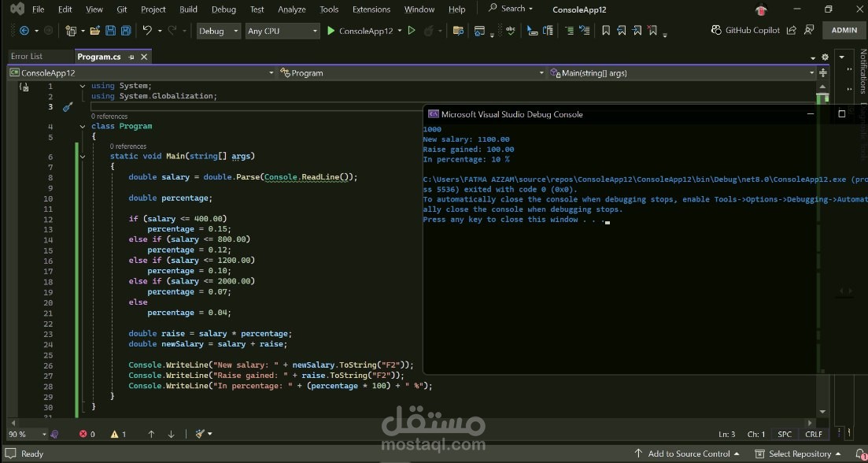Click the Search box in title bar
Viewport: 868px width, 463px height.
click(510, 9)
